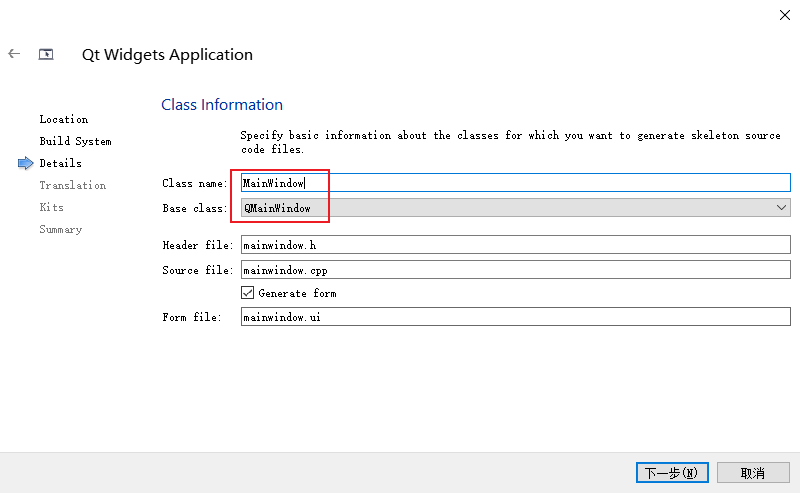Click the Form file input field
Screen dimensions: 800x493
point(515,317)
